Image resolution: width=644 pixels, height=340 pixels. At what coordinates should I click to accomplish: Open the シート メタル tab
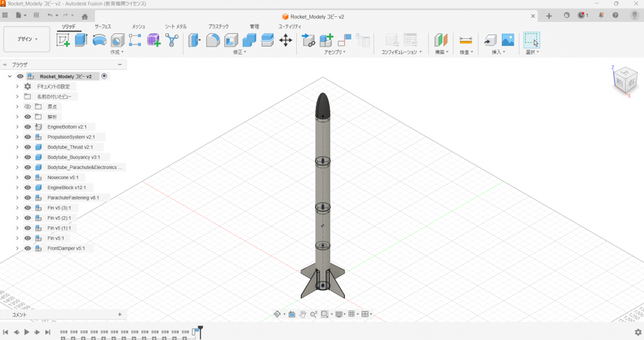click(x=175, y=26)
